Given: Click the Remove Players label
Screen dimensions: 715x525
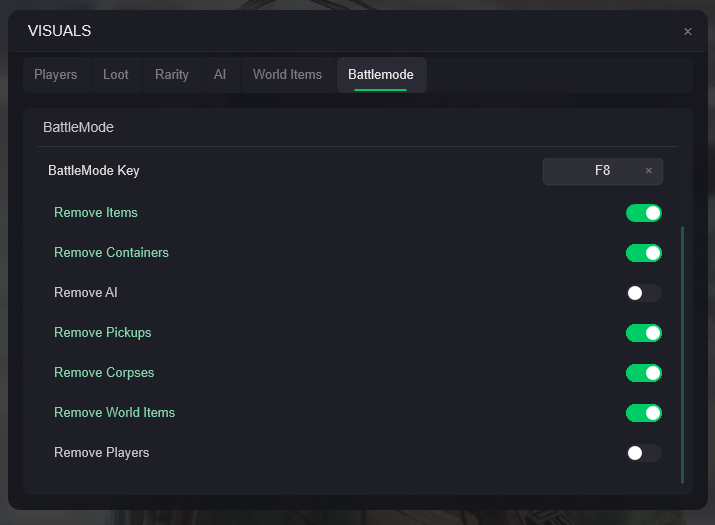Looking at the screenshot, I should [x=102, y=453].
